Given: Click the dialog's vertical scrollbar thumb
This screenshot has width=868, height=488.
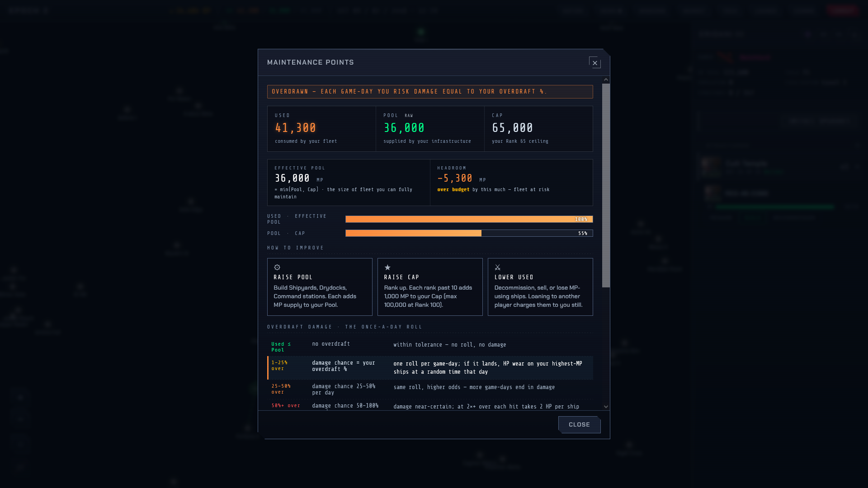Looking at the screenshot, I should [606, 185].
